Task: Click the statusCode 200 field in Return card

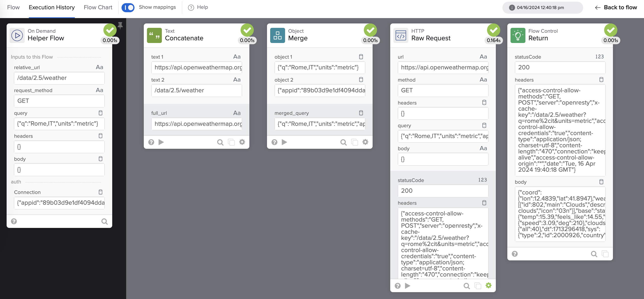Action: tap(560, 67)
